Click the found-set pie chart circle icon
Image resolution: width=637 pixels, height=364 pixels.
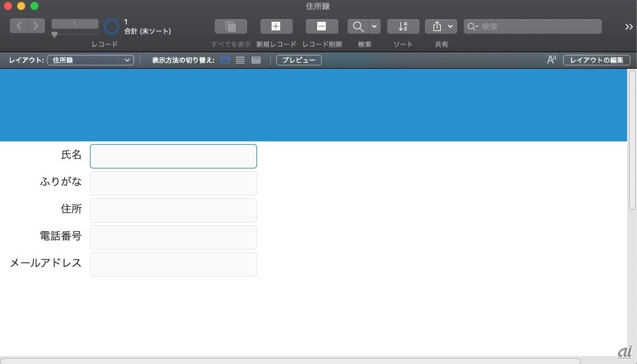coord(112,26)
